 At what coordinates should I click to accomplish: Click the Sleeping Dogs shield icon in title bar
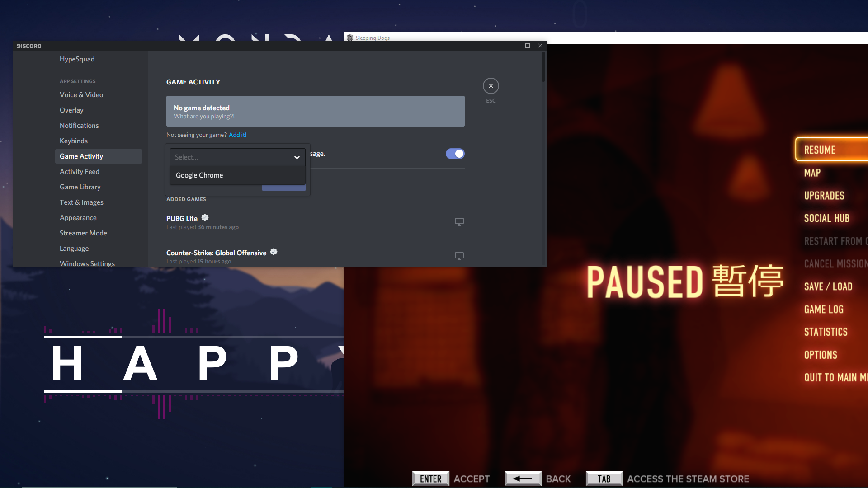(350, 38)
